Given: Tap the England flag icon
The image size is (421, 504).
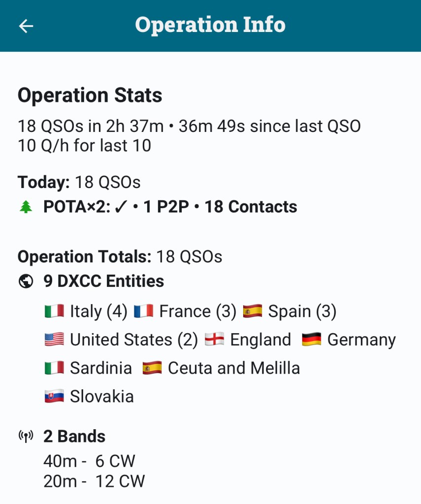Looking at the screenshot, I should 214,340.
